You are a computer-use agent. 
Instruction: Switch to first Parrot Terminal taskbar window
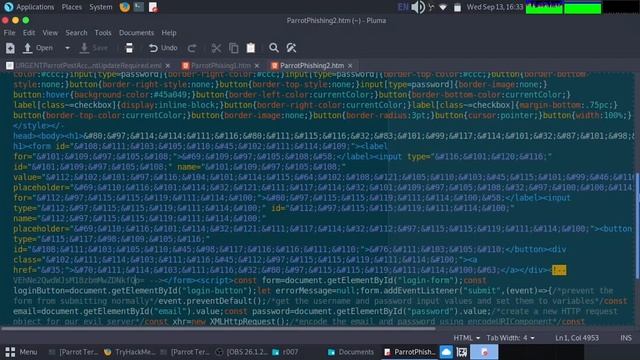[73, 352]
